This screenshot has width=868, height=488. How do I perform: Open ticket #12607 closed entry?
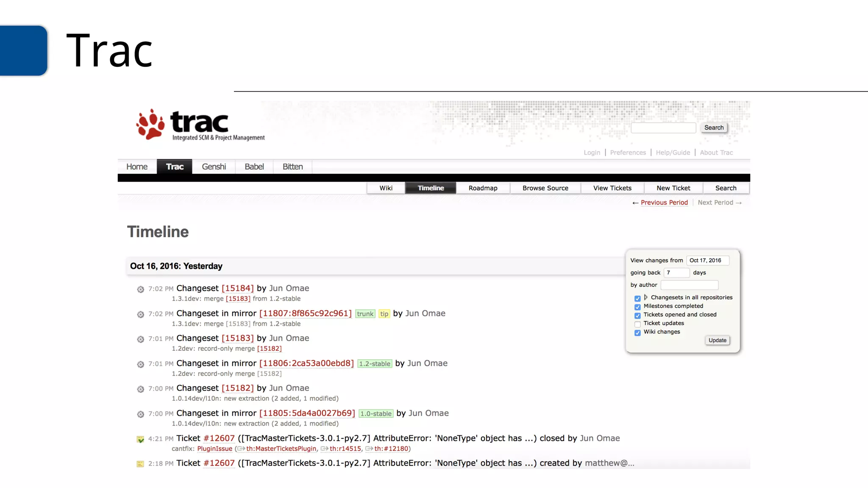(x=219, y=438)
